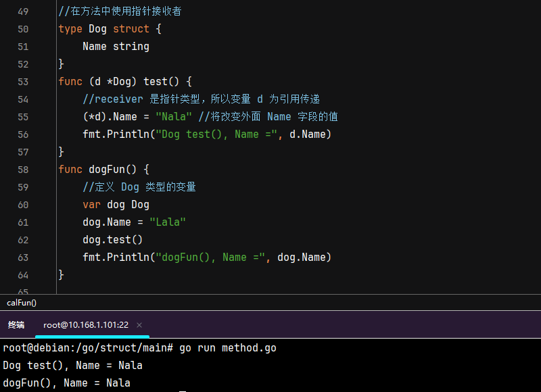Switch to the root@10.168.1.101:22 session tab
Viewport: 541px width, 392px height.
click(86, 325)
